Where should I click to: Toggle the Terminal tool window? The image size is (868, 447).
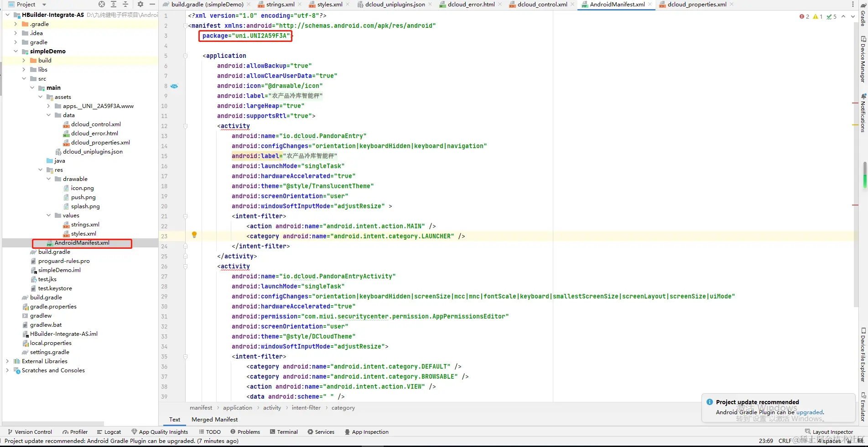[284, 432]
